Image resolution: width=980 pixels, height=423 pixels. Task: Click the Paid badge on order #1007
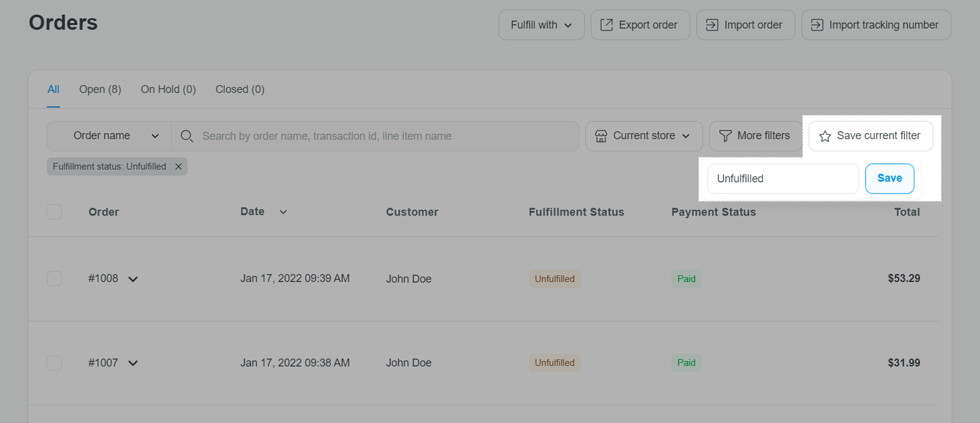pos(686,363)
